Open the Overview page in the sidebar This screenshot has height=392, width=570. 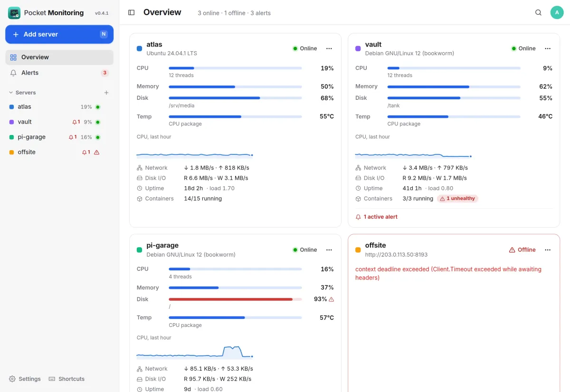click(59, 57)
